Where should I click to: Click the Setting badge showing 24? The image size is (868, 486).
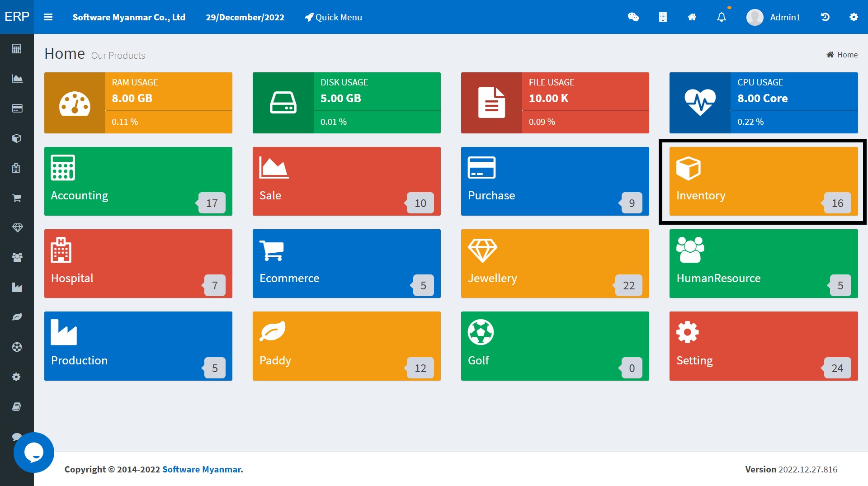click(837, 368)
